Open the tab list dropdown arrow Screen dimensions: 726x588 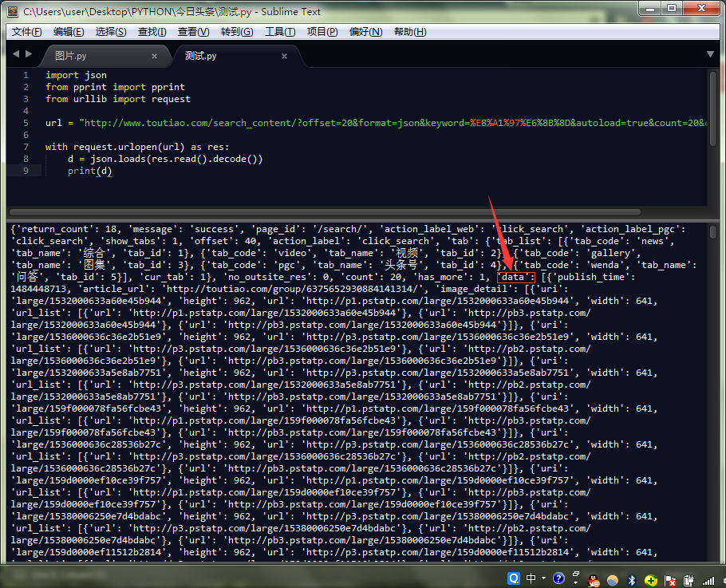click(710, 54)
